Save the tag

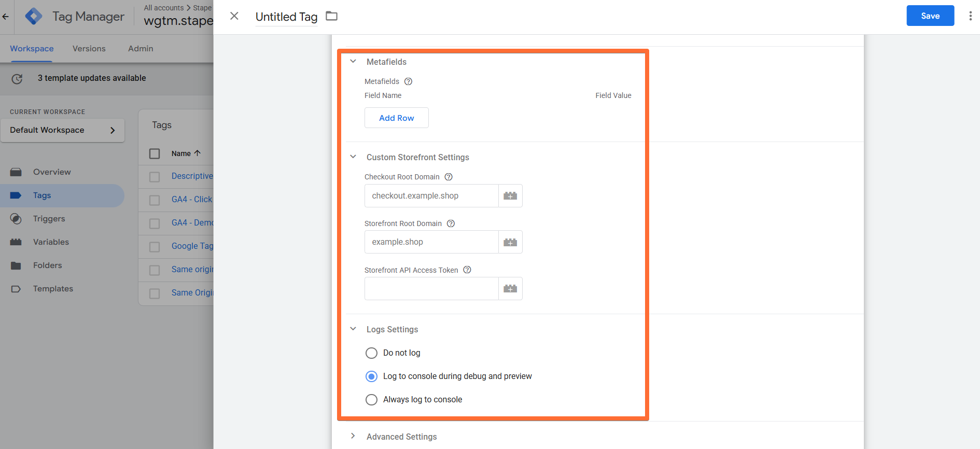[x=930, y=16]
